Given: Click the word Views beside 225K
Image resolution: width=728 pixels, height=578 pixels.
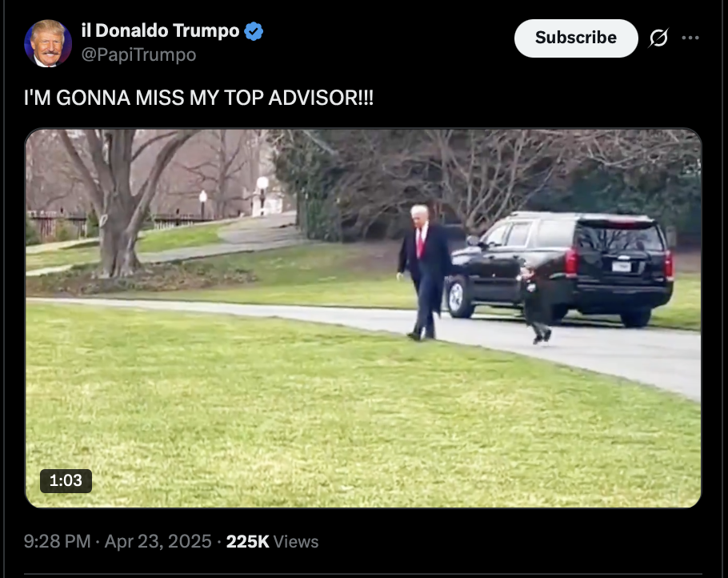Looking at the screenshot, I should pos(296,541).
